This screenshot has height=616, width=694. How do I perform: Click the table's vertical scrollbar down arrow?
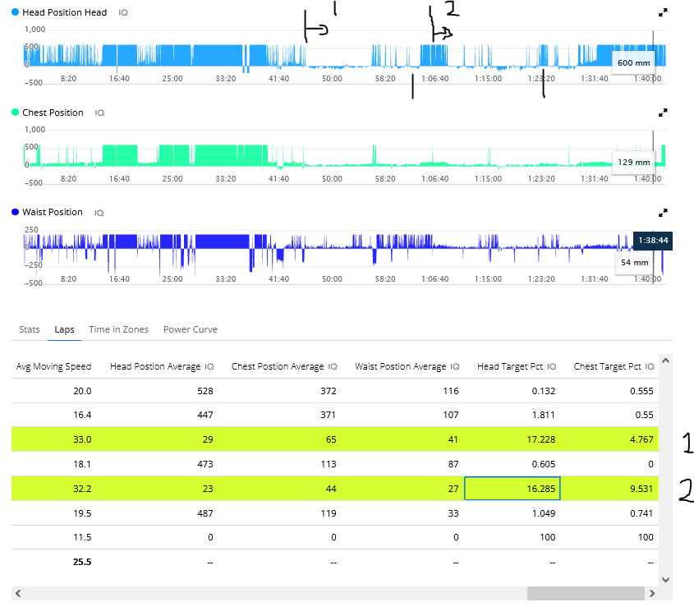click(x=666, y=578)
